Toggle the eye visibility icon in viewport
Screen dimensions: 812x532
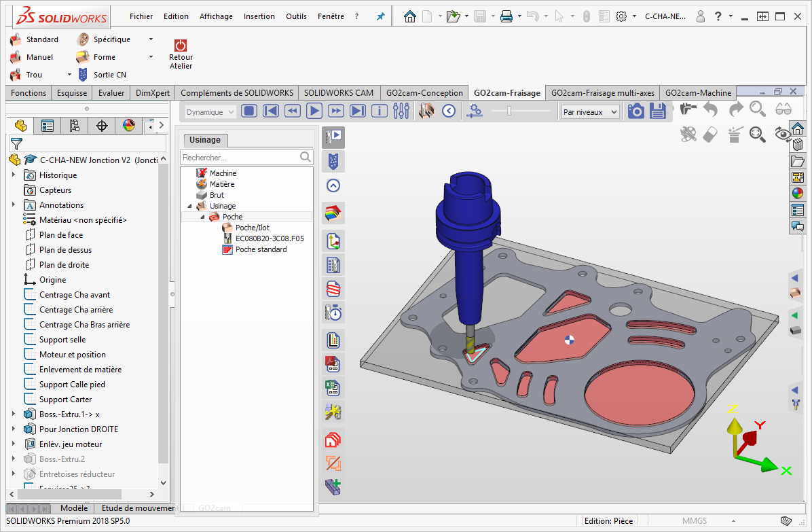pos(783,135)
